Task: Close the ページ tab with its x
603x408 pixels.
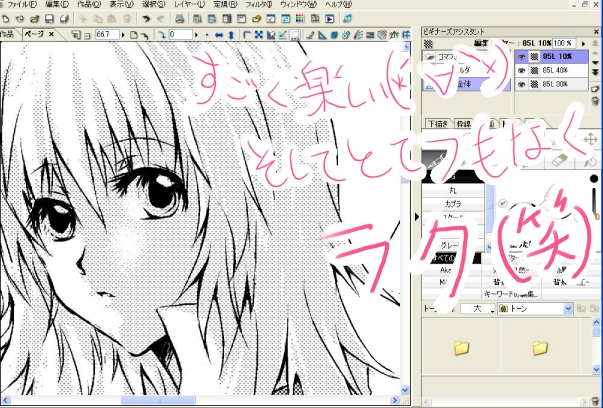Action: [51, 34]
